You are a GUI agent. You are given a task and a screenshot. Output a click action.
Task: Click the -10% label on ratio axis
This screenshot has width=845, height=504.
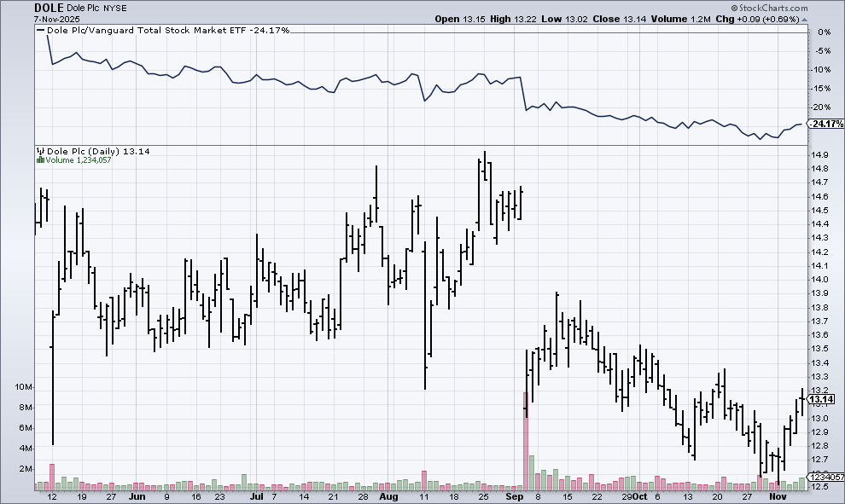click(821, 70)
